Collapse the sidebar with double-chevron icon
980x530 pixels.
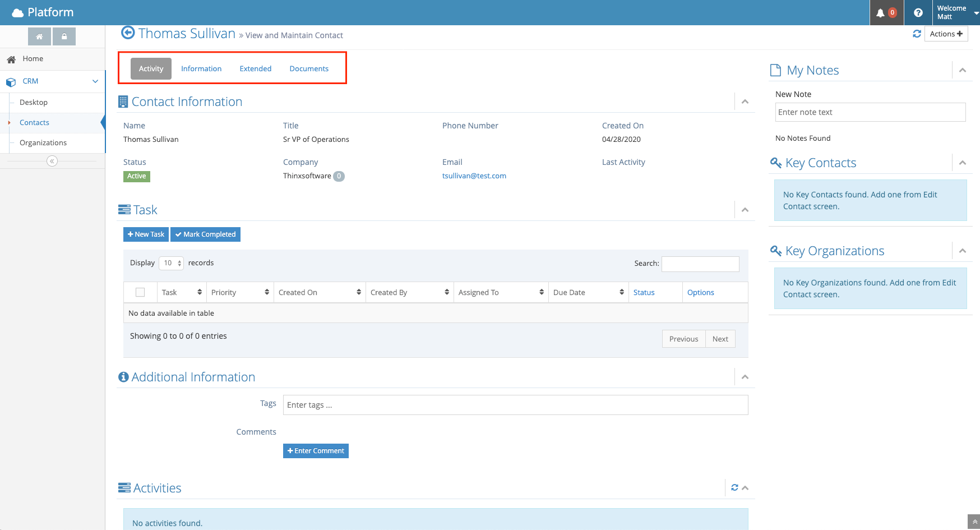pos(52,161)
